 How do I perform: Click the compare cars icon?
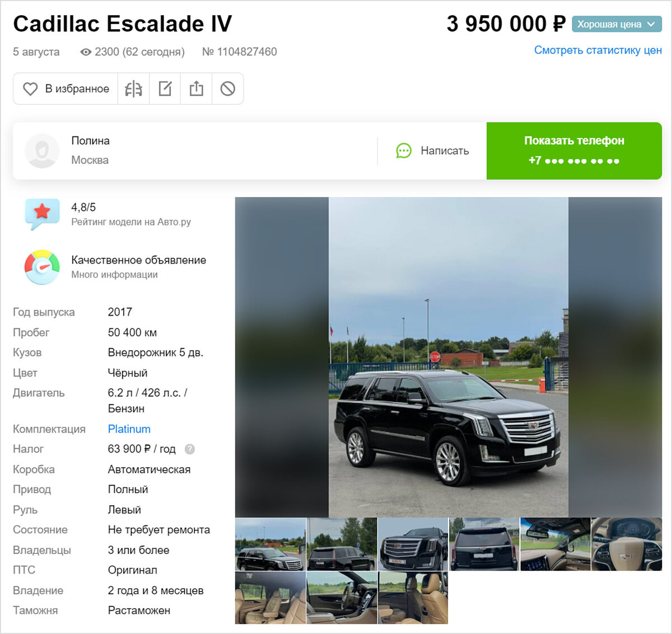[133, 88]
